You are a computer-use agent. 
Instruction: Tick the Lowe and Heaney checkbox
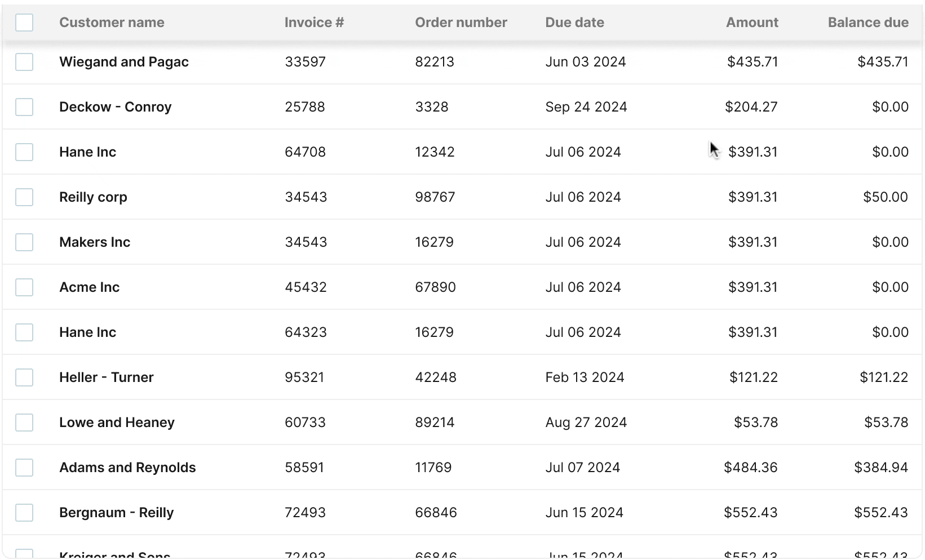point(24,423)
